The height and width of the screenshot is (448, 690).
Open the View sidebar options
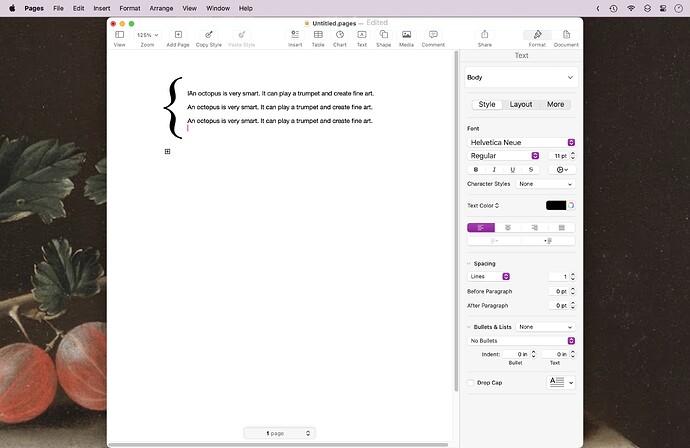119,35
